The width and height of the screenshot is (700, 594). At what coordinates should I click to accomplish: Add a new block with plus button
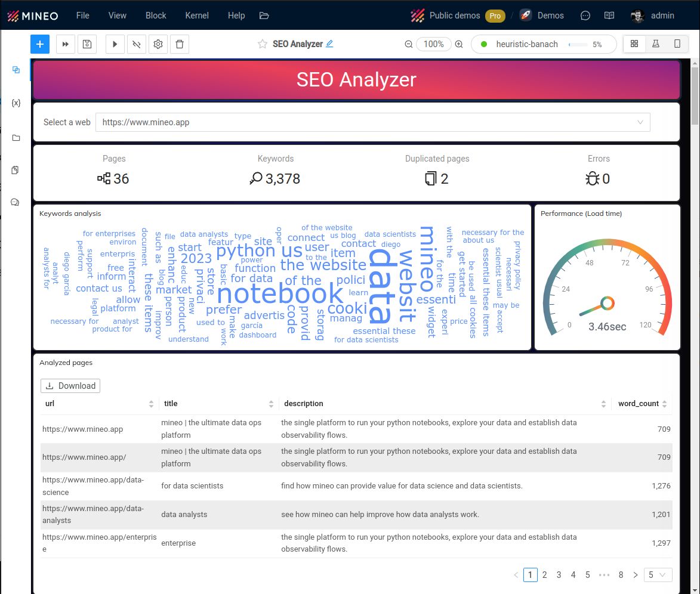click(x=40, y=44)
